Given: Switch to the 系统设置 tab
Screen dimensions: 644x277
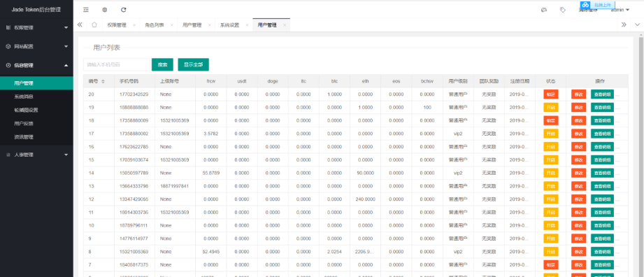Looking at the screenshot, I should (229, 25).
